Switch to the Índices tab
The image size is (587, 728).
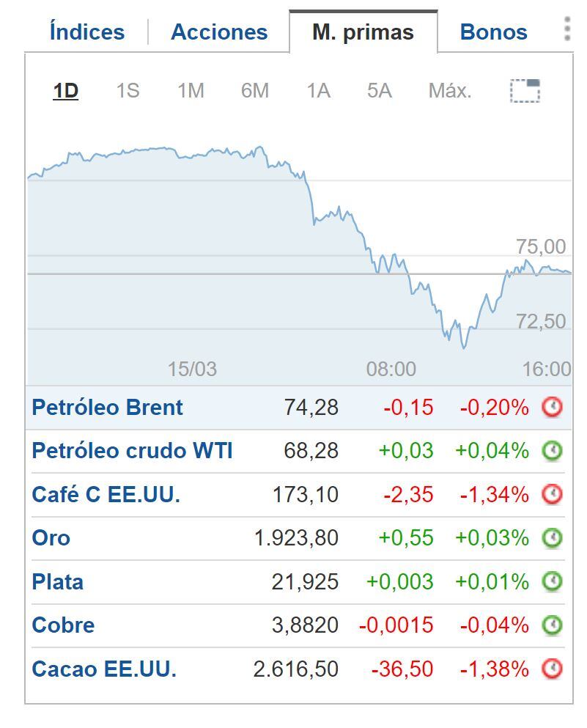(85, 31)
